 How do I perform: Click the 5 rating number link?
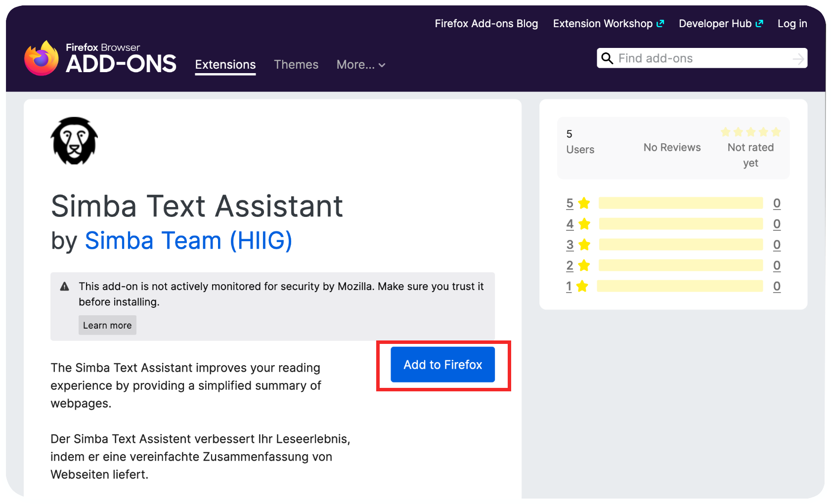pyautogui.click(x=570, y=203)
